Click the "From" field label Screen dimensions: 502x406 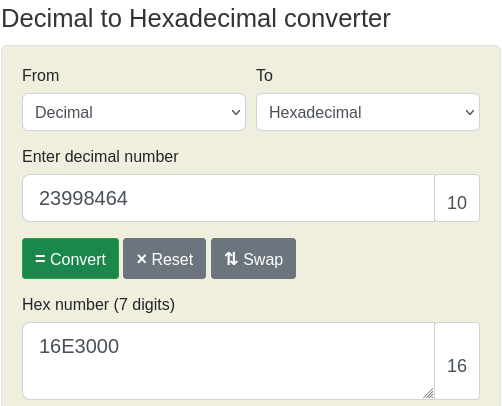(41, 75)
